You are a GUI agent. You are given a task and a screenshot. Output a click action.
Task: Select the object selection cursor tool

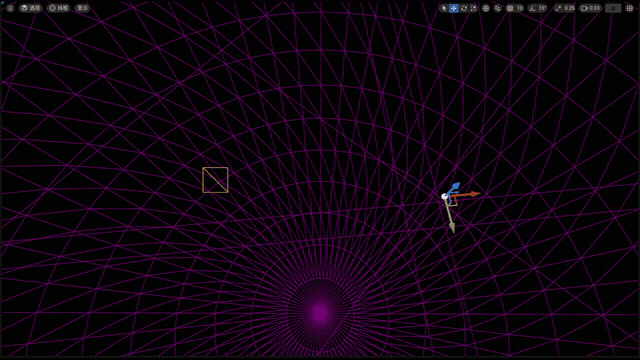[444, 8]
